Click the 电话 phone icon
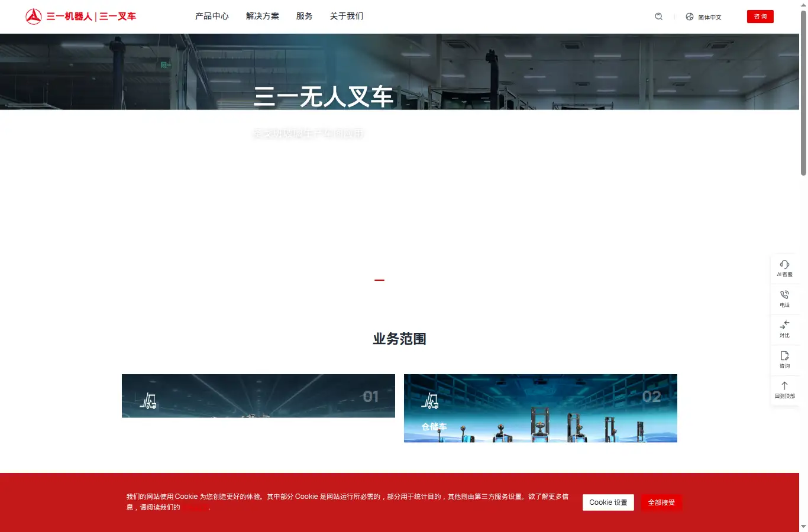This screenshot has width=808, height=532. point(784,294)
